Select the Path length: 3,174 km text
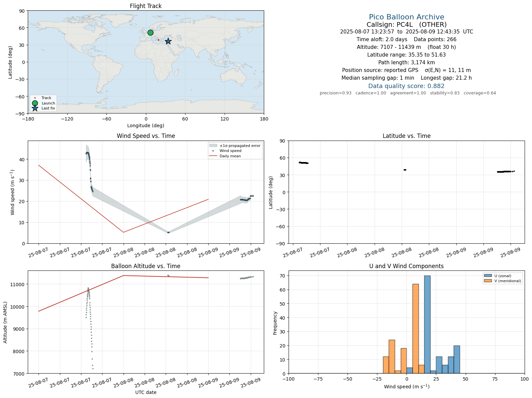This screenshot has height=398, width=532. [x=406, y=63]
